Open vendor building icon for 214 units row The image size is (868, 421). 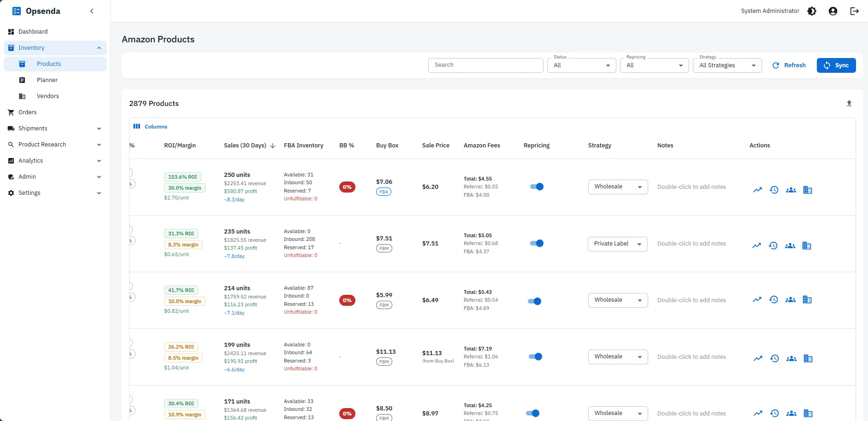coord(807,299)
